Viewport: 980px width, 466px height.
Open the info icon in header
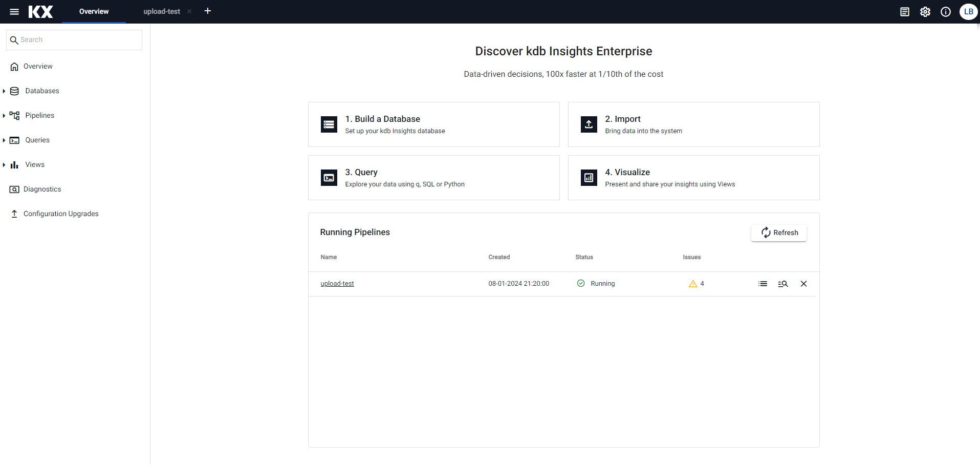(x=946, y=12)
